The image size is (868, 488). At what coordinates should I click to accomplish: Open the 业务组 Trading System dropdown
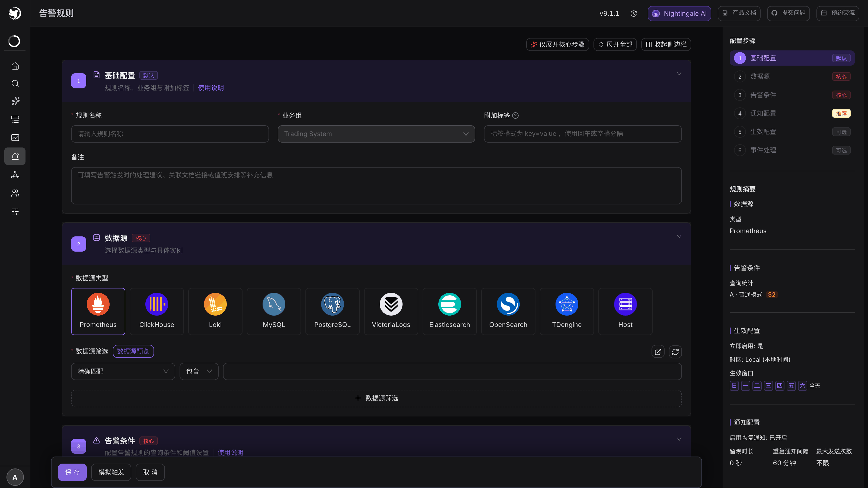tap(376, 134)
